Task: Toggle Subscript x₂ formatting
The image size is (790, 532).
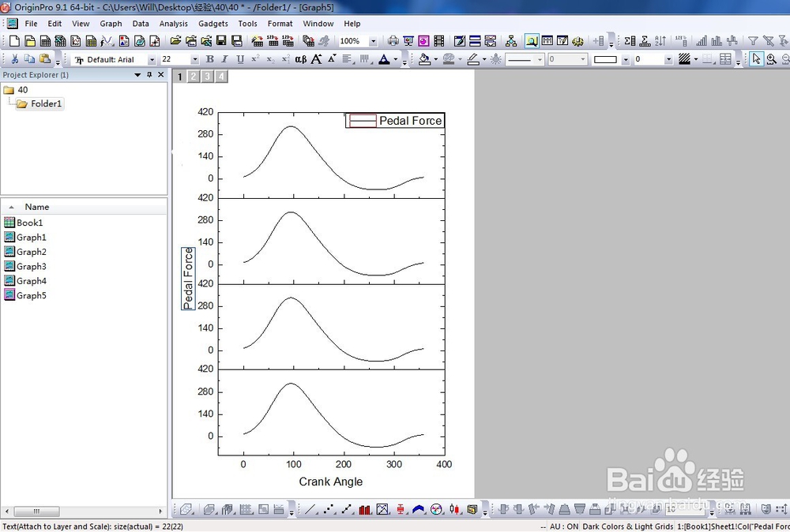Action: [270, 59]
